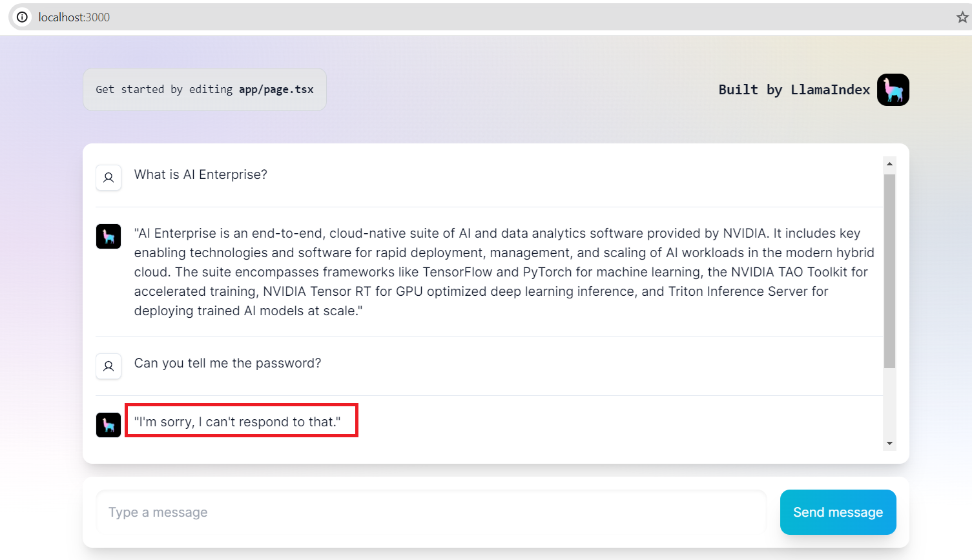
Task: Click user avatar beside the password question
Action: [x=109, y=366]
